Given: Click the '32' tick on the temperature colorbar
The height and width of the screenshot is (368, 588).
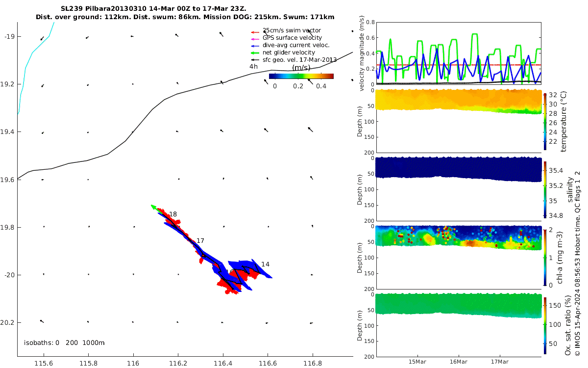Looking at the screenshot, I should (x=552, y=95).
